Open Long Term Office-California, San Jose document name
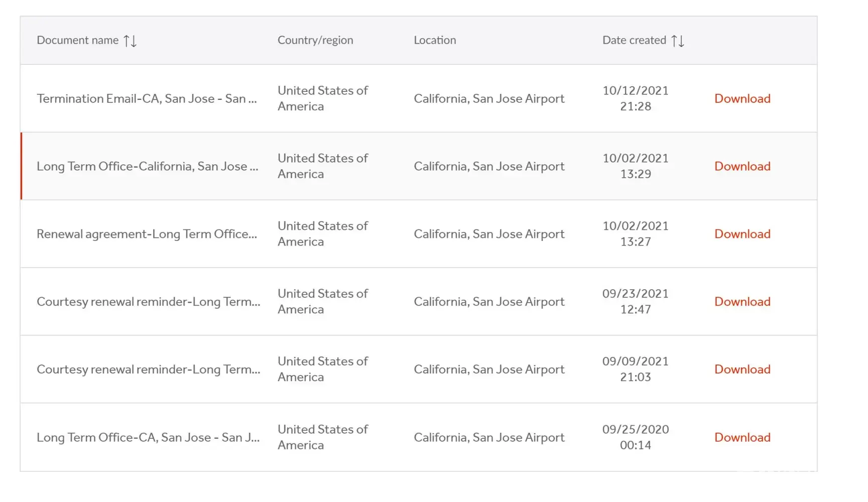The image size is (868, 502). pyautogui.click(x=147, y=166)
